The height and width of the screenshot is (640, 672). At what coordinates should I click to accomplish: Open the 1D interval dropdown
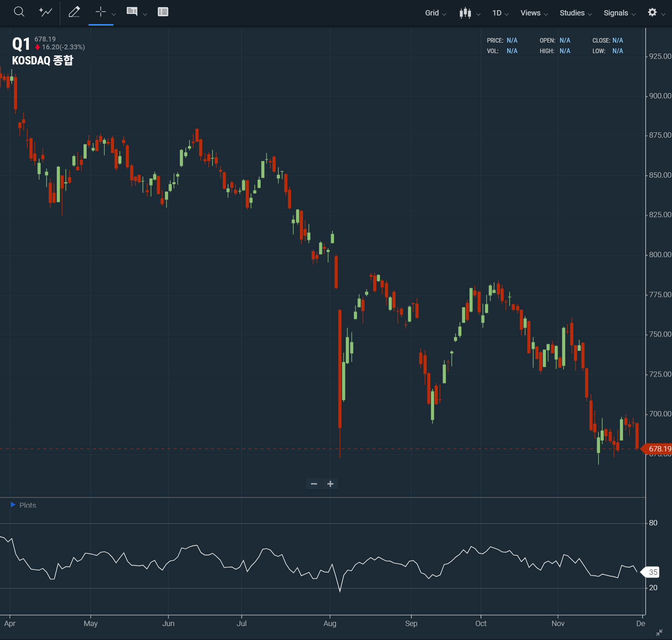pyautogui.click(x=500, y=13)
